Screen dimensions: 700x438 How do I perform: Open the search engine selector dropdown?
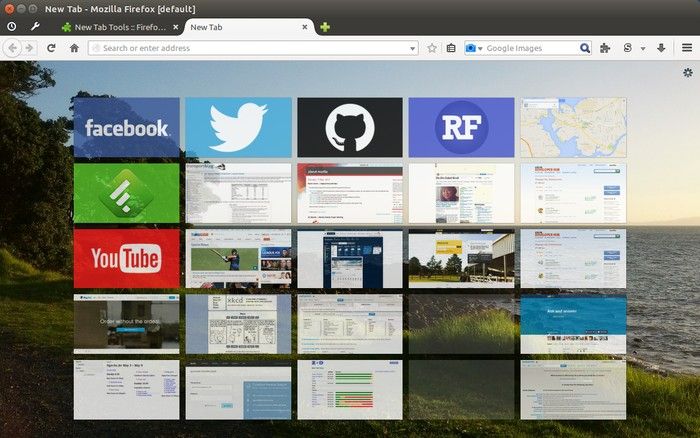point(474,48)
